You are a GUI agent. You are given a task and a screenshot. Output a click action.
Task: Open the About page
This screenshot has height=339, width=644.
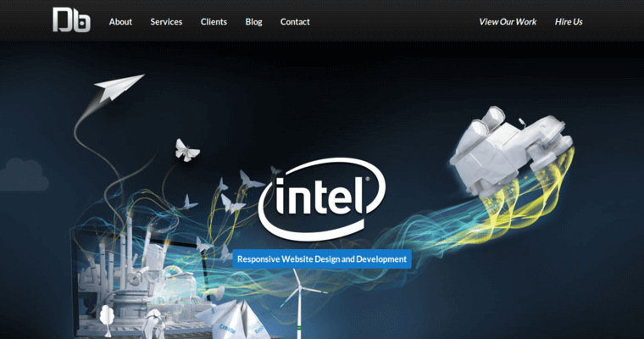point(120,22)
